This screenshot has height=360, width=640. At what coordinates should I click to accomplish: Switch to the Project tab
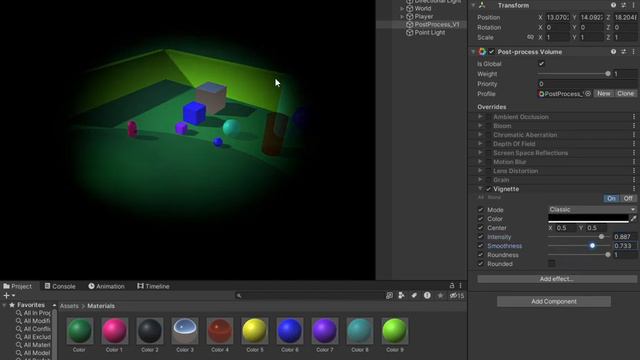tap(17, 286)
